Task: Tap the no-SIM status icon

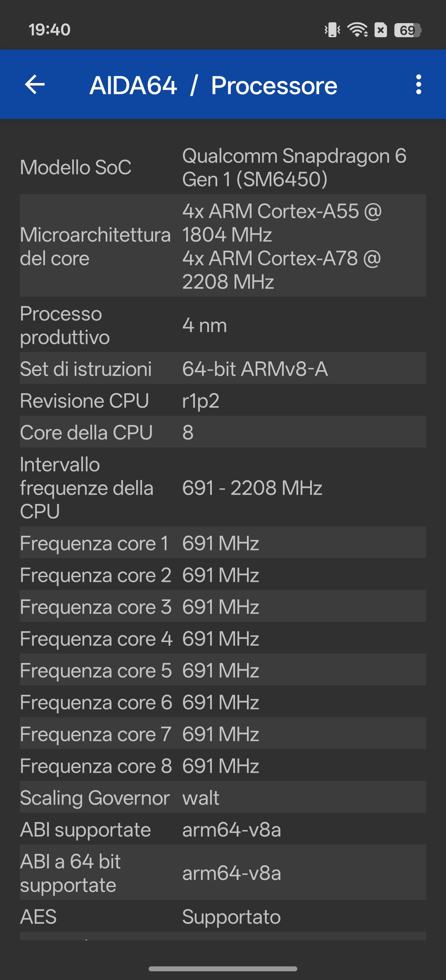Action: click(x=381, y=30)
